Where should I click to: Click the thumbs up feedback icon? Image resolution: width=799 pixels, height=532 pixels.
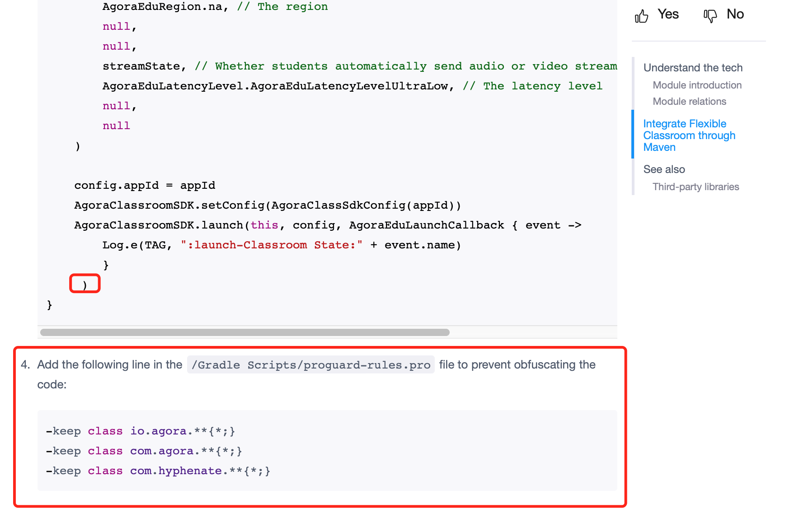pos(642,14)
